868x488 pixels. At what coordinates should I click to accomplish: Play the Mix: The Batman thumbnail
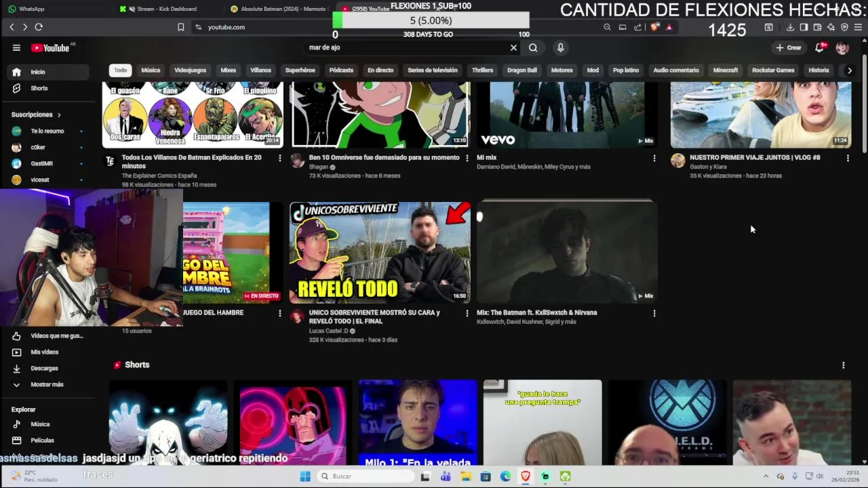coord(567,252)
